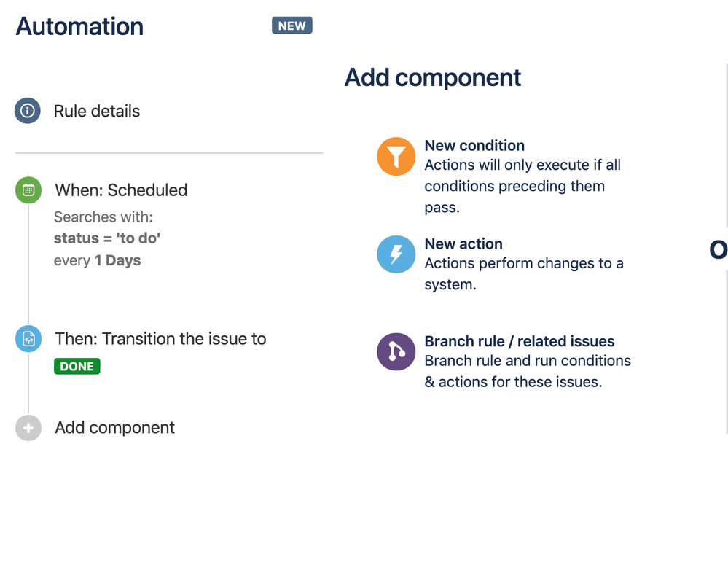The width and height of the screenshot is (728, 581).
Task: Select the green Scheduled trigger calendar icon
Action: click(28, 190)
